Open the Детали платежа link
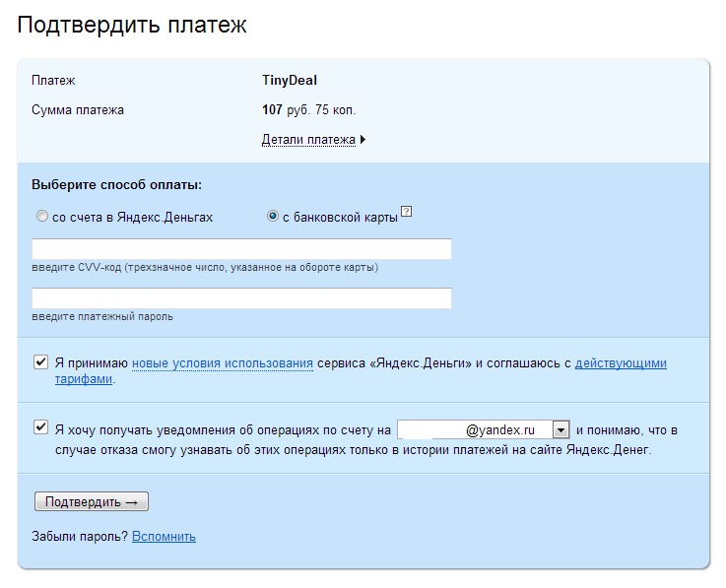The height and width of the screenshot is (588, 726). [308, 140]
